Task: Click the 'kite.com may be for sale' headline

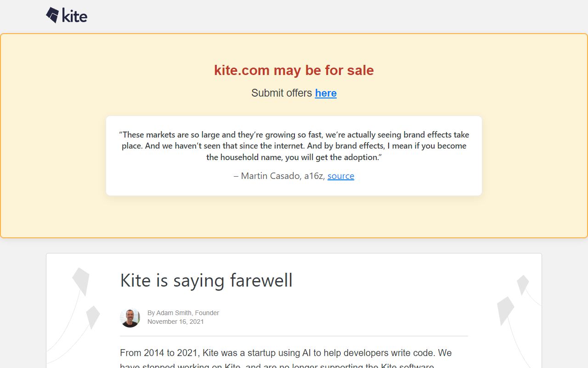Action: pos(294,70)
